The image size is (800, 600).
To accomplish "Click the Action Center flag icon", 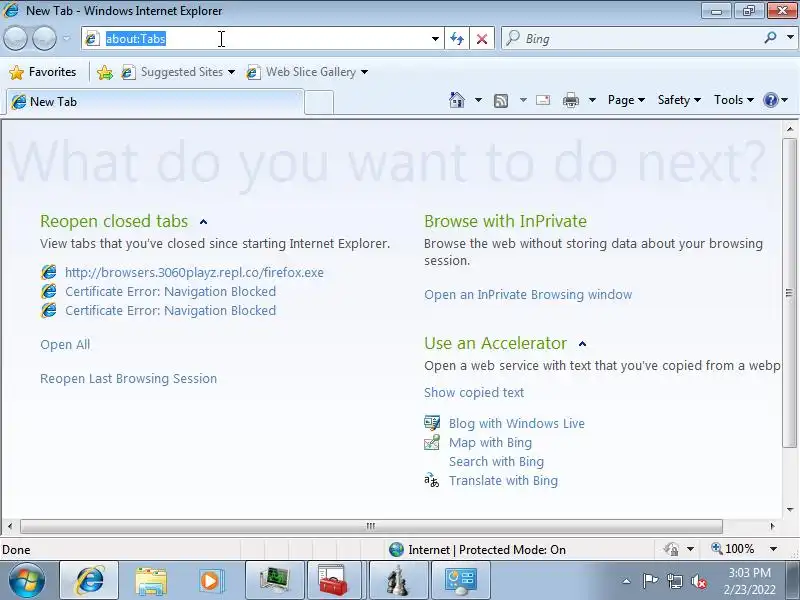I will pyautogui.click(x=650, y=581).
